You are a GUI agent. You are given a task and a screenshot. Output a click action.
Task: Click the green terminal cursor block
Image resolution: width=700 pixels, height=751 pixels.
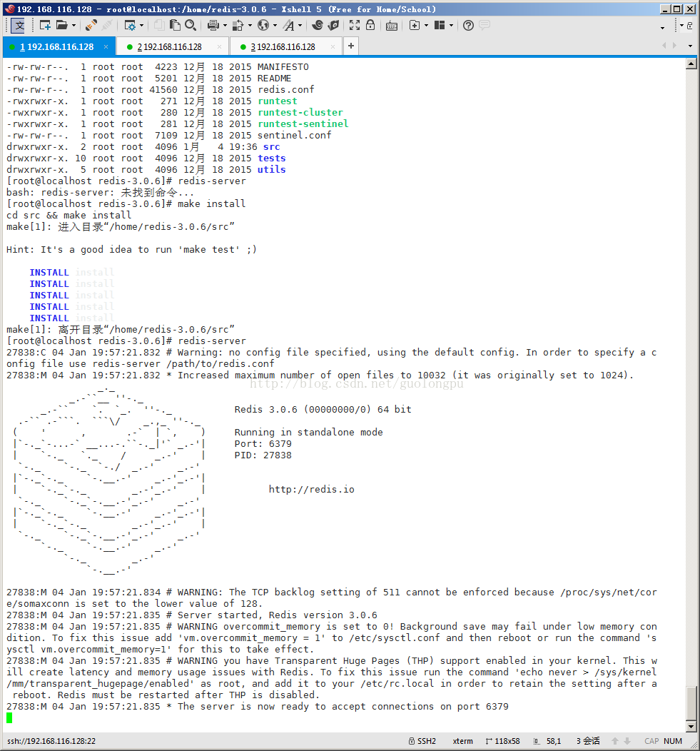click(9, 717)
